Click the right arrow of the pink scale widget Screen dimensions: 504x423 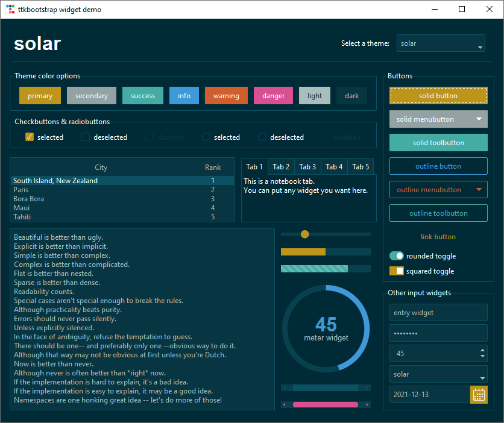(x=368, y=405)
